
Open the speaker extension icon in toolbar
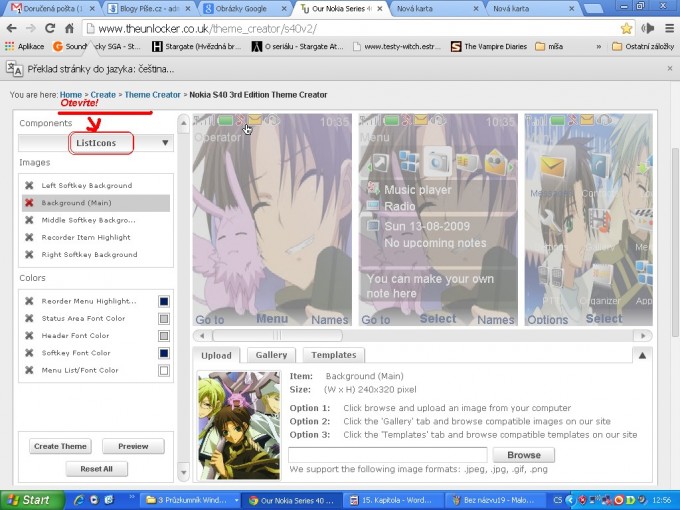coord(648,29)
